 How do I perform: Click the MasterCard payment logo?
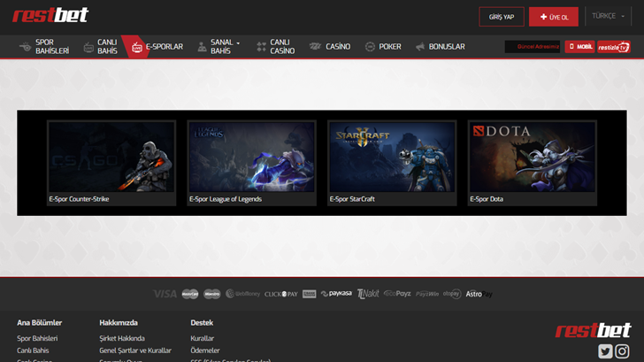190,294
